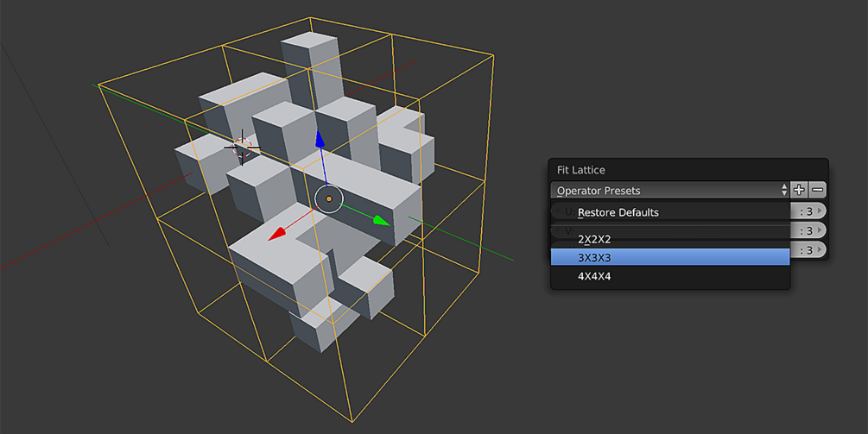
Task: Click the blue Z-axis gizmo arrow
Action: (320, 138)
